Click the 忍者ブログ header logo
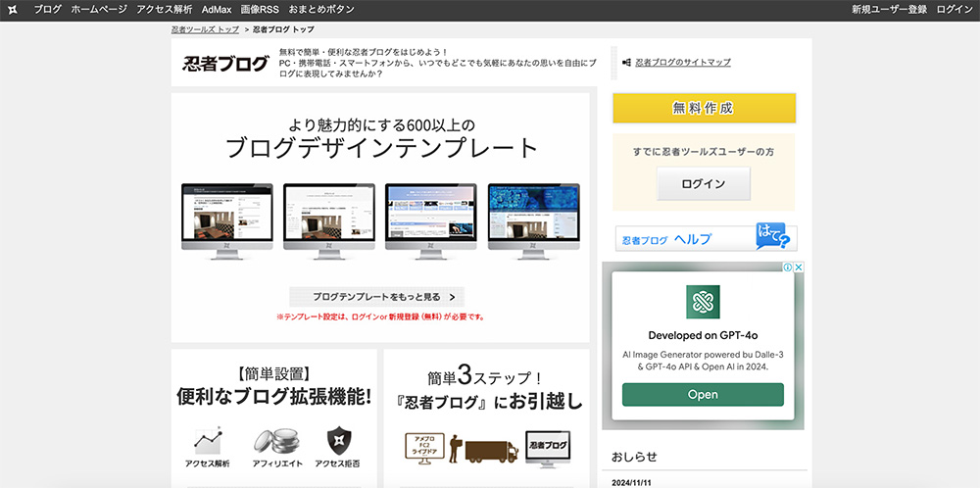Image resolution: width=980 pixels, height=488 pixels. 225,63
